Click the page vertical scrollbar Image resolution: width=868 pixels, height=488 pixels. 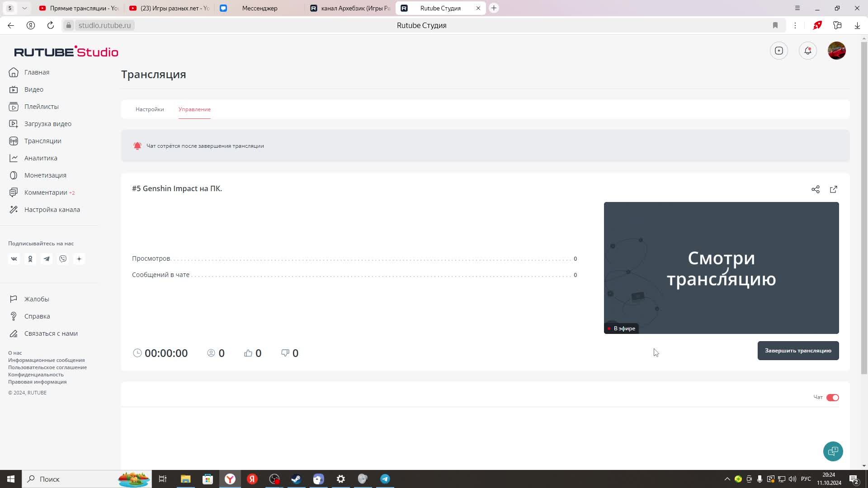pyautogui.click(x=864, y=208)
